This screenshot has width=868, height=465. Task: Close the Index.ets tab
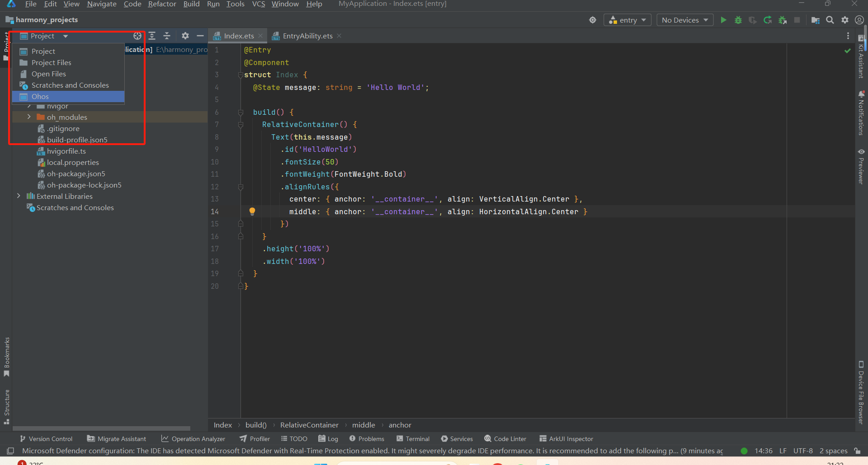260,36
